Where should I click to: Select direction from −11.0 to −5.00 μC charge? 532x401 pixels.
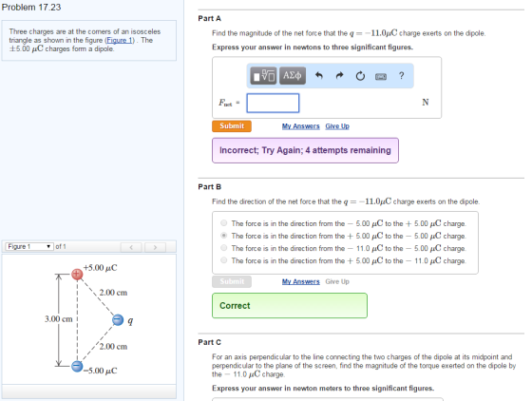223,248
